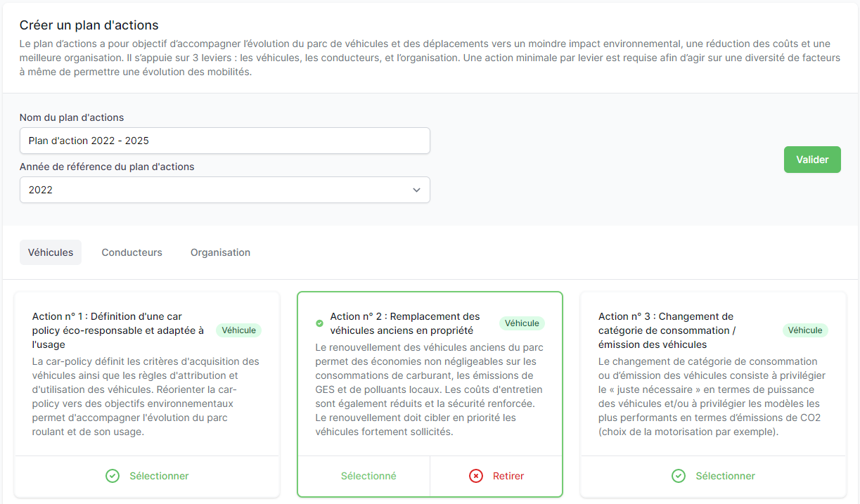Switch to the Conducteurs tab

(x=131, y=252)
